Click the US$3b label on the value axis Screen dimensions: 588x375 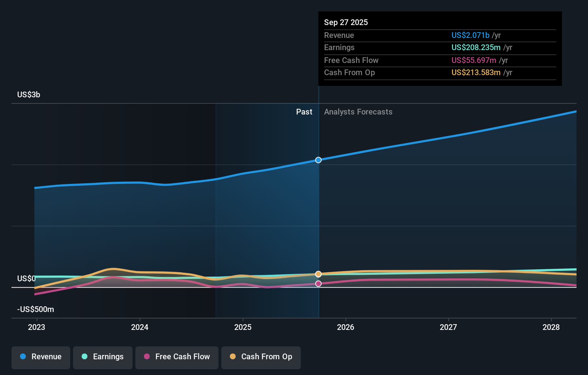(28, 94)
